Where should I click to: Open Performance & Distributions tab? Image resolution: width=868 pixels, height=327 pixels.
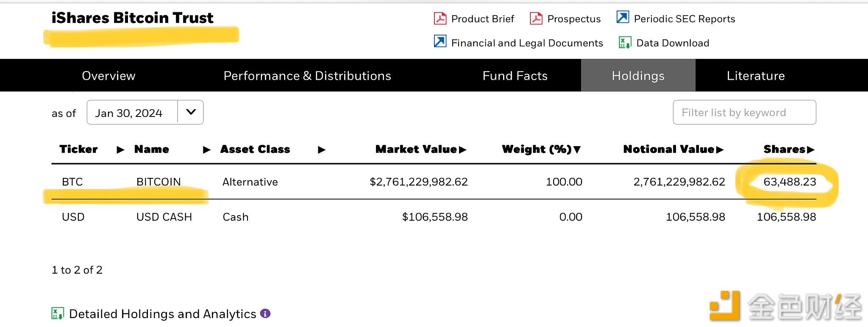coord(307,76)
